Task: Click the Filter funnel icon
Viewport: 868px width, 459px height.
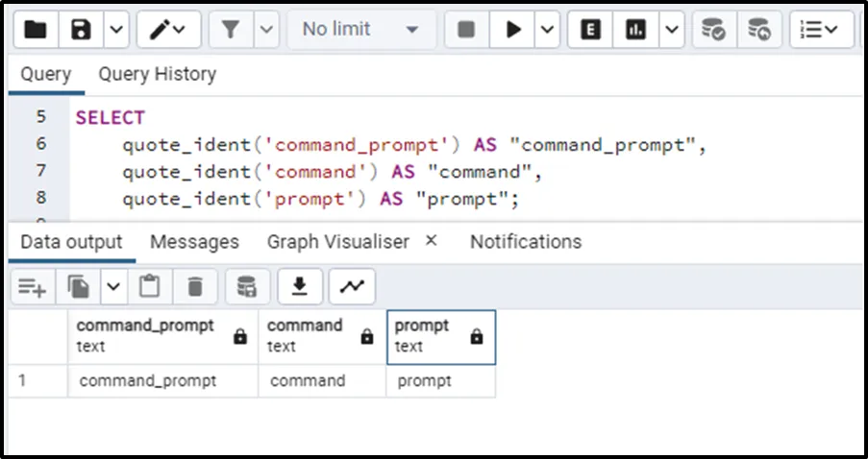Action: (231, 30)
